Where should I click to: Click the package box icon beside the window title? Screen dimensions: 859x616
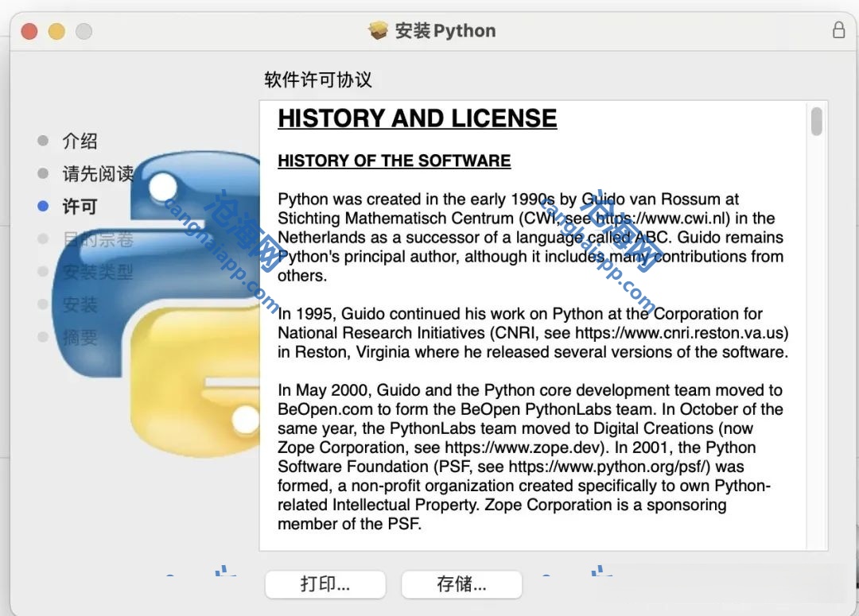[378, 30]
